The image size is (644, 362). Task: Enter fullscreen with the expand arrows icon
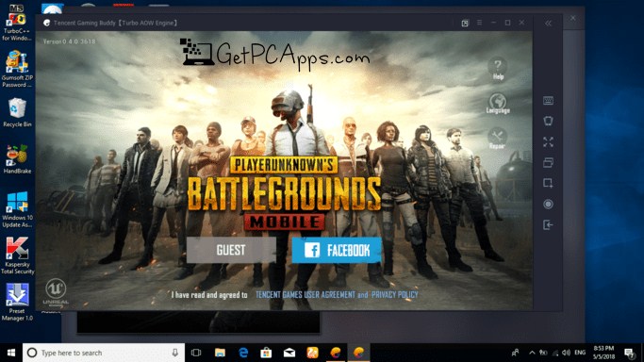coord(548,142)
